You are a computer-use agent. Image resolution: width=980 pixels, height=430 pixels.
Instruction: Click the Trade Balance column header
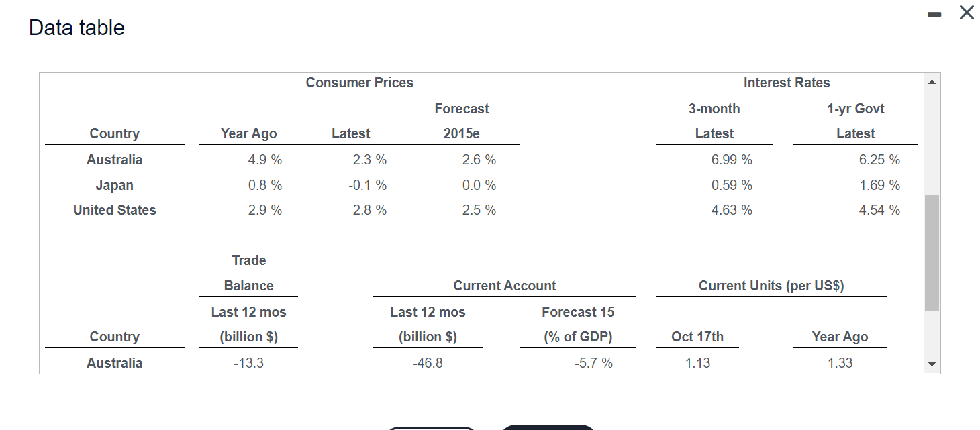249,273
